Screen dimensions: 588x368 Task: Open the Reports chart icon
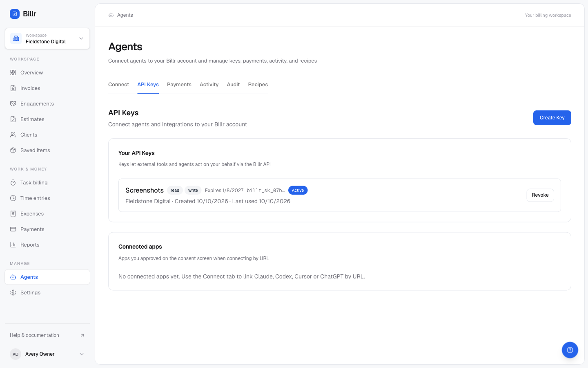pyautogui.click(x=13, y=245)
